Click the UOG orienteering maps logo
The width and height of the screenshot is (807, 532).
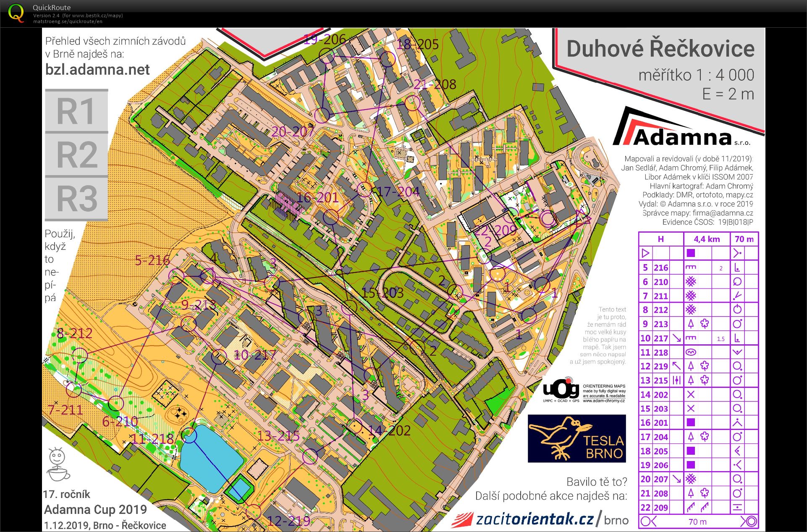click(x=584, y=390)
